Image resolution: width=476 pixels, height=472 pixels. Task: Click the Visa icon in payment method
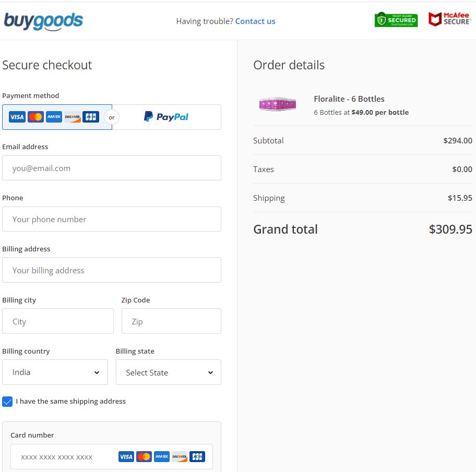click(x=17, y=117)
